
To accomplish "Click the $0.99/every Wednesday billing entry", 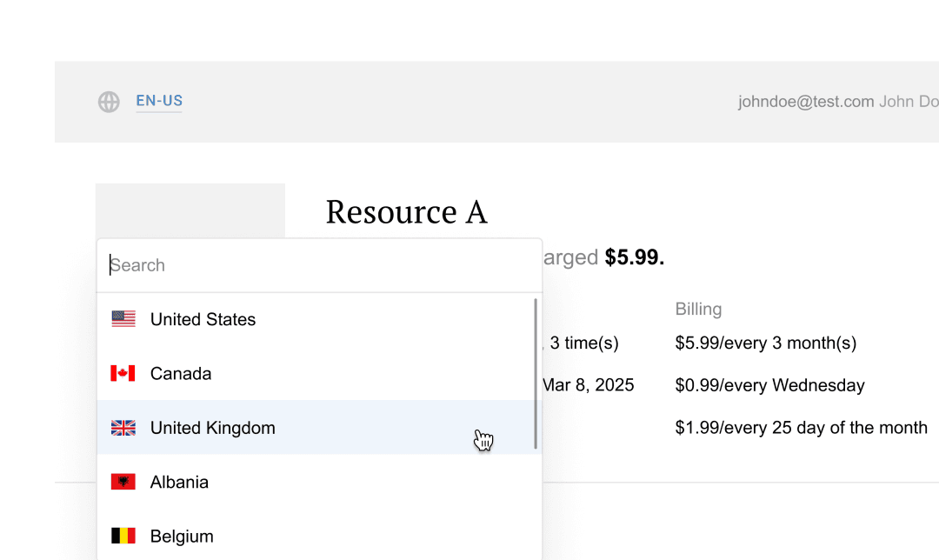I will pos(769,385).
